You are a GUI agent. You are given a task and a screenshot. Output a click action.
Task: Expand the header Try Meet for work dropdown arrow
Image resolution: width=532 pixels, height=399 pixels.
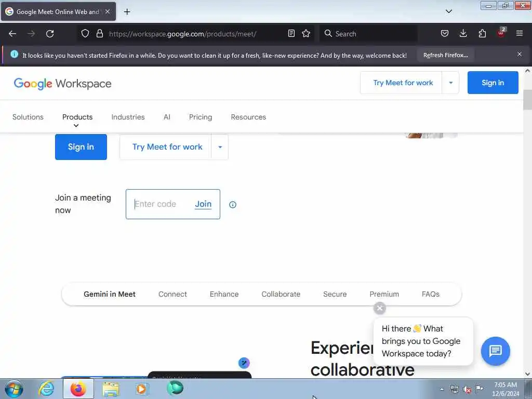(x=450, y=83)
